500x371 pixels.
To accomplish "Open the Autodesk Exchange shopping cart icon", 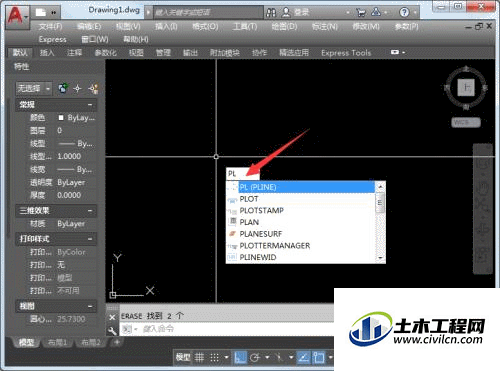I will [361, 13].
